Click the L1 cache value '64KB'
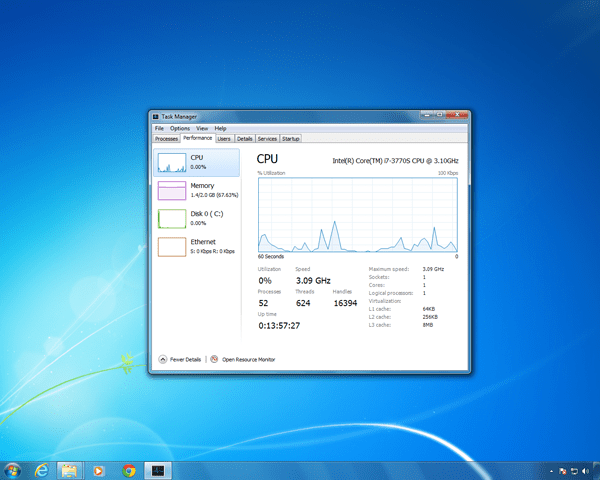Viewport: 600px width, 480px height. click(x=429, y=309)
